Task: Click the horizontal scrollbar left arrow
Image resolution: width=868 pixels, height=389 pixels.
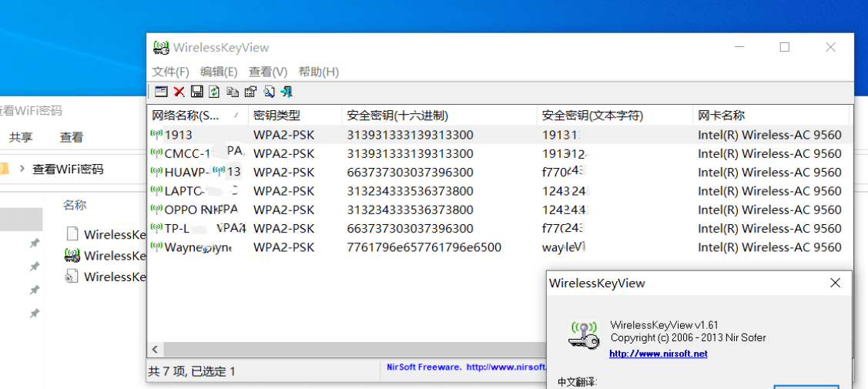Action: click(155, 349)
